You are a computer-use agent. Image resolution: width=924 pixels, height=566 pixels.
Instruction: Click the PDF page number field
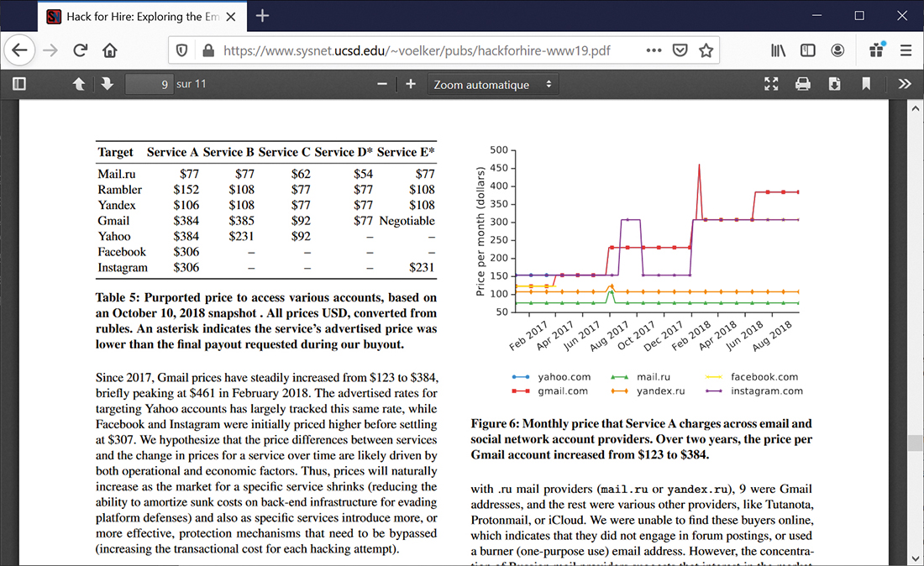click(149, 84)
